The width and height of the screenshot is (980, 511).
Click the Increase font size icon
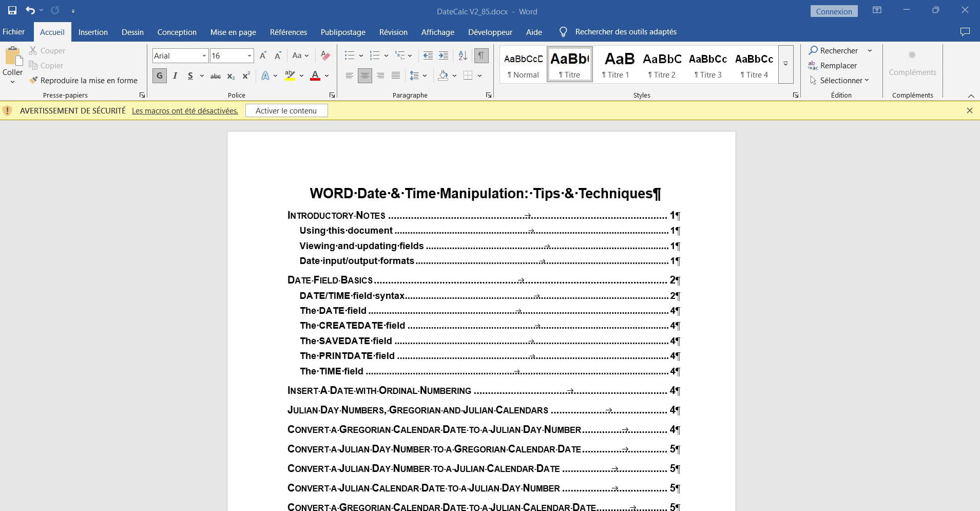263,55
